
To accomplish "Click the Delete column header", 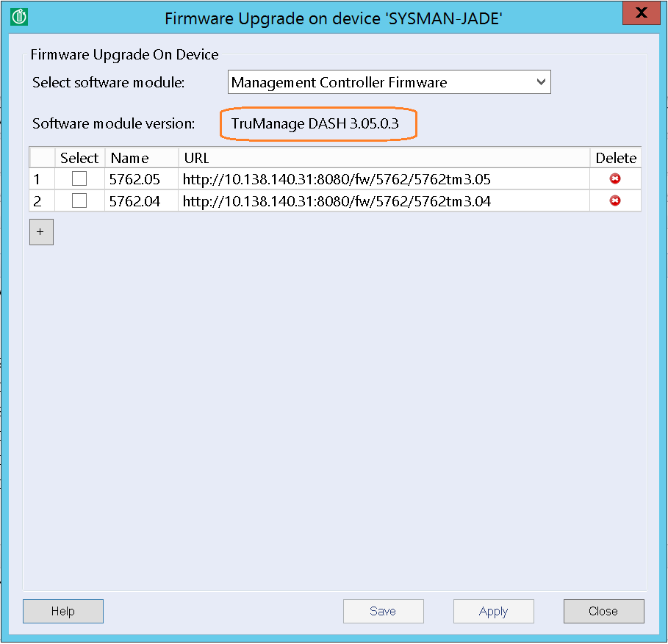I will (616, 158).
